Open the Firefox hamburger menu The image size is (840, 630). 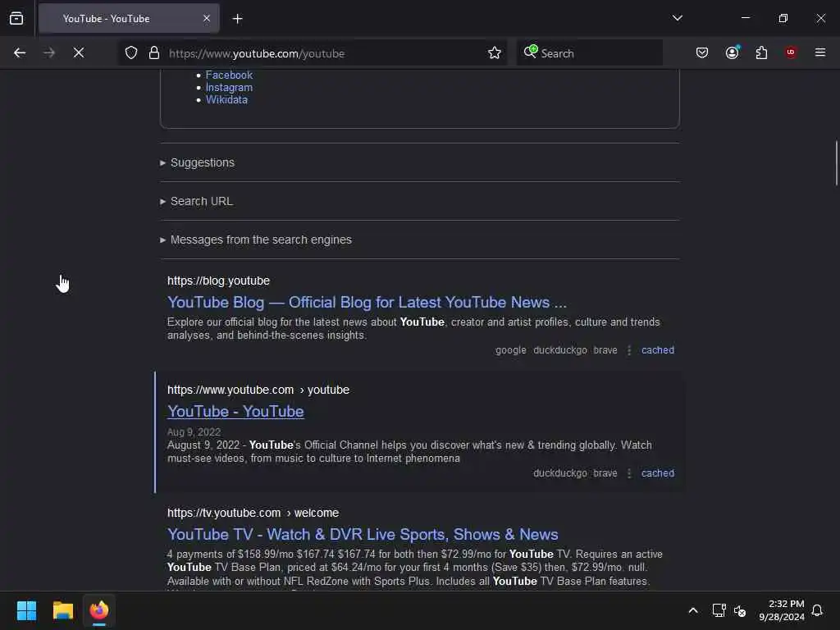820,52
